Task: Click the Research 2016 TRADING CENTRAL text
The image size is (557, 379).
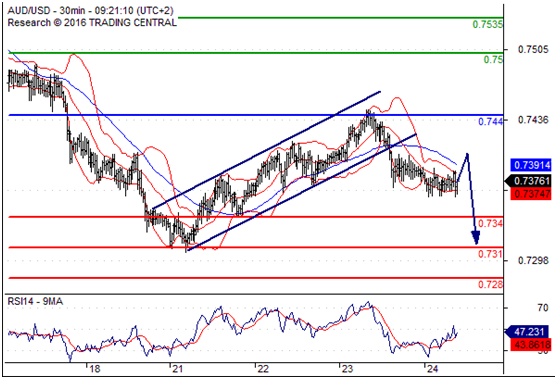Action: pyautogui.click(x=92, y=23)
